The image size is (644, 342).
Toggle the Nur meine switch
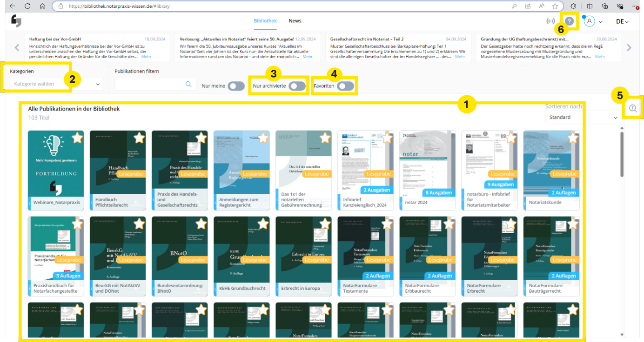tap(236, 86)
